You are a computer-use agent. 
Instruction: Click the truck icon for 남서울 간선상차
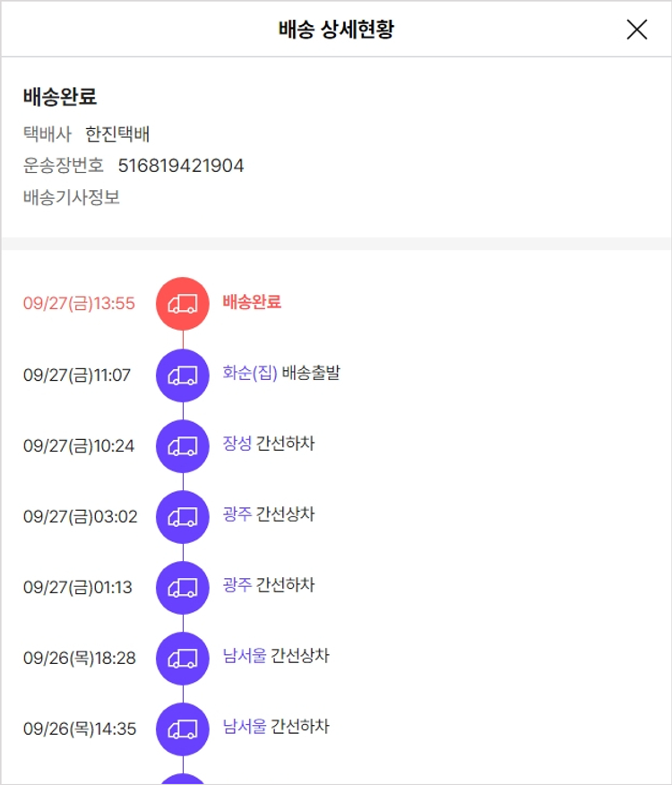(x=183, y=658)
